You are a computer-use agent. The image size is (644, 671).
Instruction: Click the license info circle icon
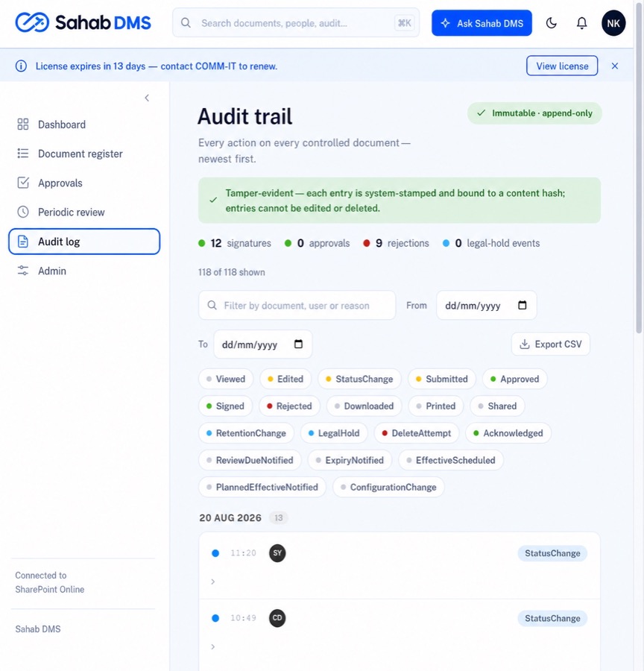coord(21,66)
